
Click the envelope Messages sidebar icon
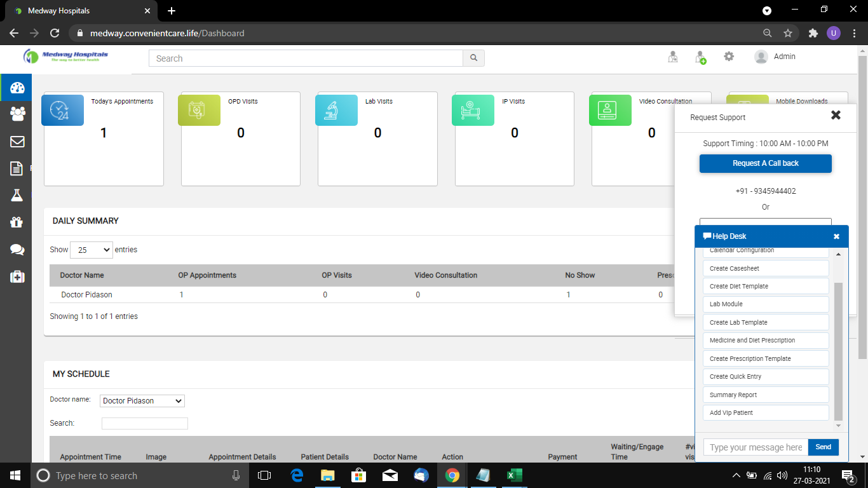[x=17, y=141]
